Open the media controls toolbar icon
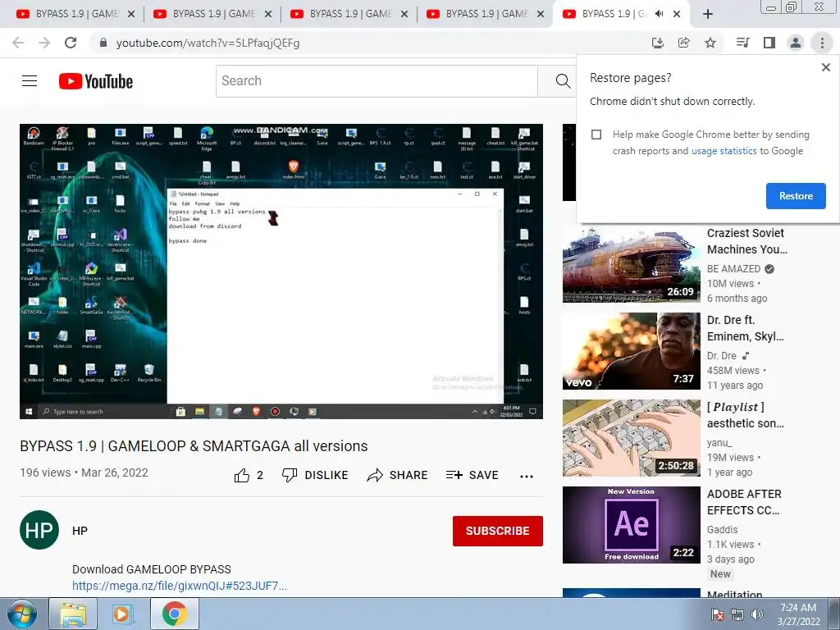 (743, 43)
